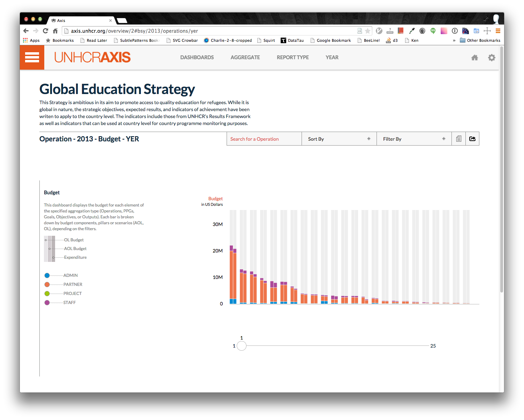524x420 pixels.
Task: Open the REPORT TYPE menu
Action: tap(293, 57)
